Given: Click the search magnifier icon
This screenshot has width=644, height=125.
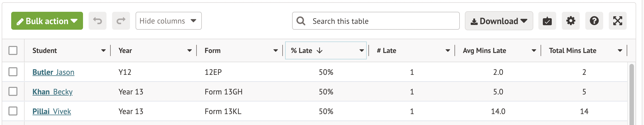Looking at the screenshot, I should [301, 21].
